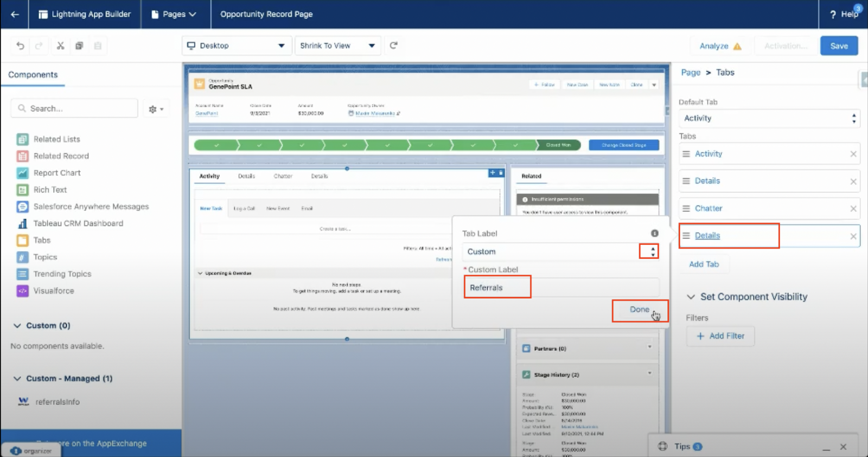Click the Closed Won stage on the path
The image size is (868, 457).
[558, 145]
